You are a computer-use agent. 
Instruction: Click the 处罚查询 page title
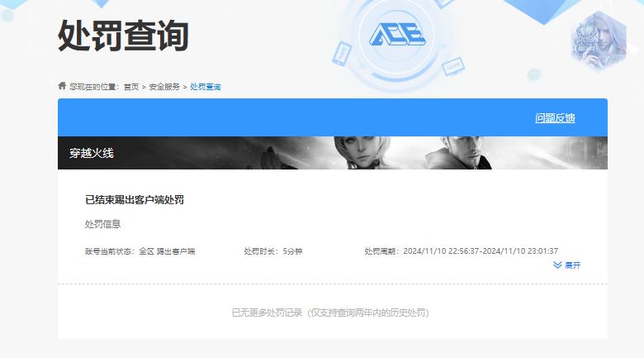(123, 36)
